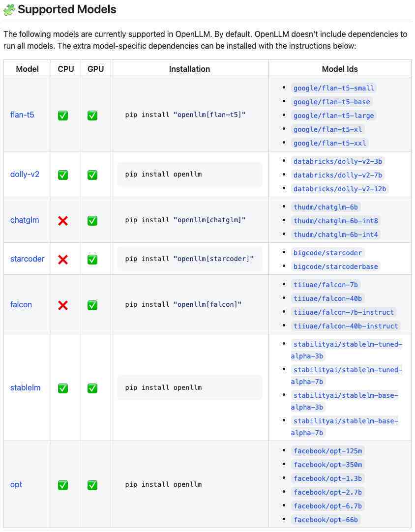Open the facebook/opt-125m model ID
The image size is (415, 532).
tap(327, 451)
